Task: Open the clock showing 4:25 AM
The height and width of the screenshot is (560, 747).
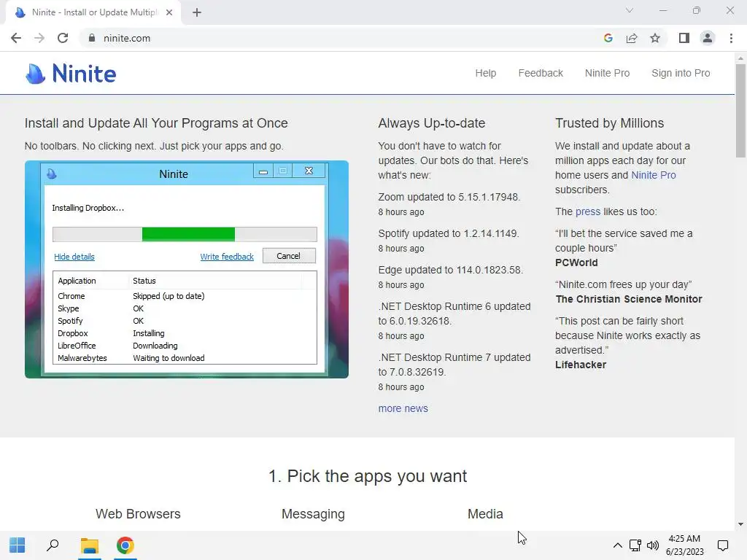Action: (684, 545)
